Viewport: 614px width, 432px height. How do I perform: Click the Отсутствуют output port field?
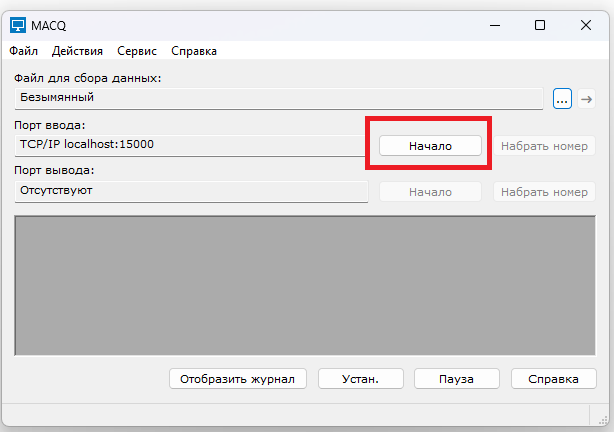coord(190,191)
